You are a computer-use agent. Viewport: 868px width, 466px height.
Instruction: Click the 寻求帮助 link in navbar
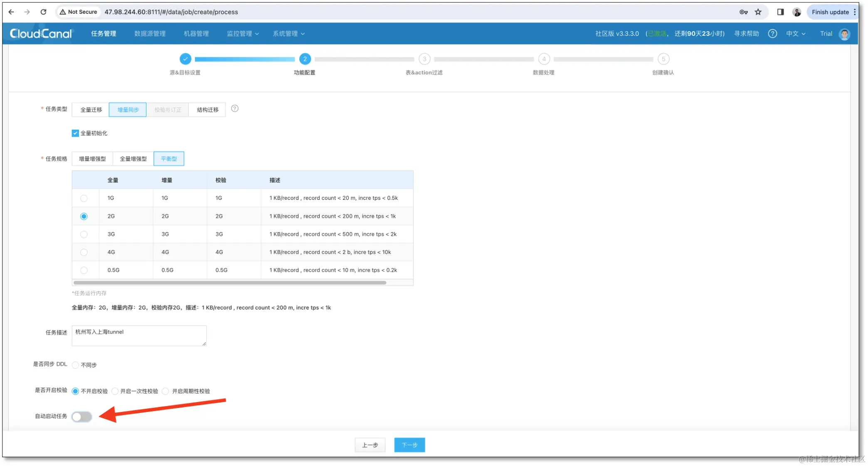coord(746,34)
